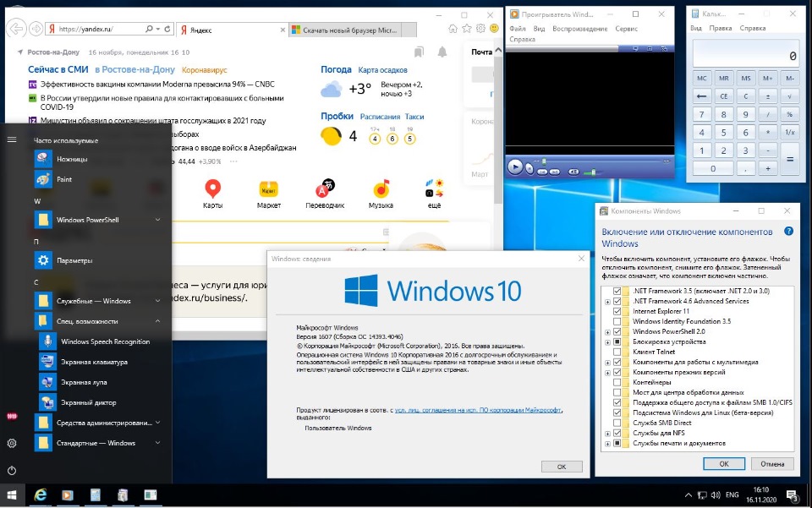Click the Play button in the media player
This screenshot has width=812, height=508.
point(515,167)
